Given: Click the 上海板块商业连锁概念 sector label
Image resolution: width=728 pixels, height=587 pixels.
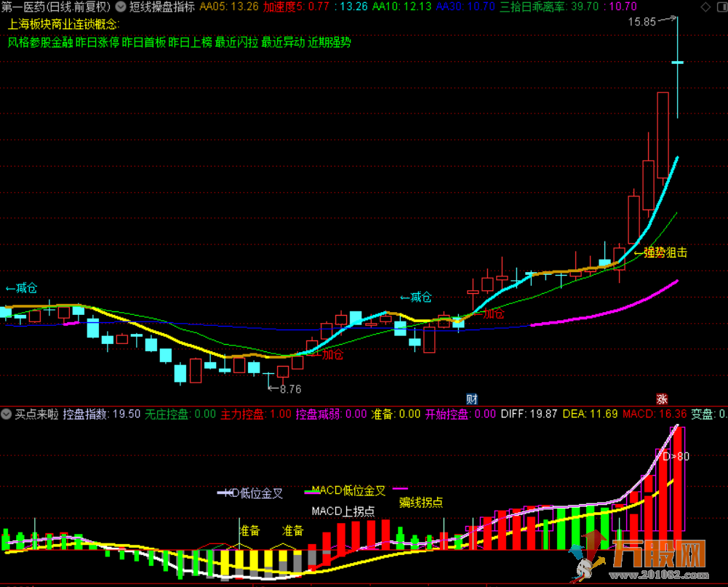Looking at the screenshot, I should coord(63,24).
